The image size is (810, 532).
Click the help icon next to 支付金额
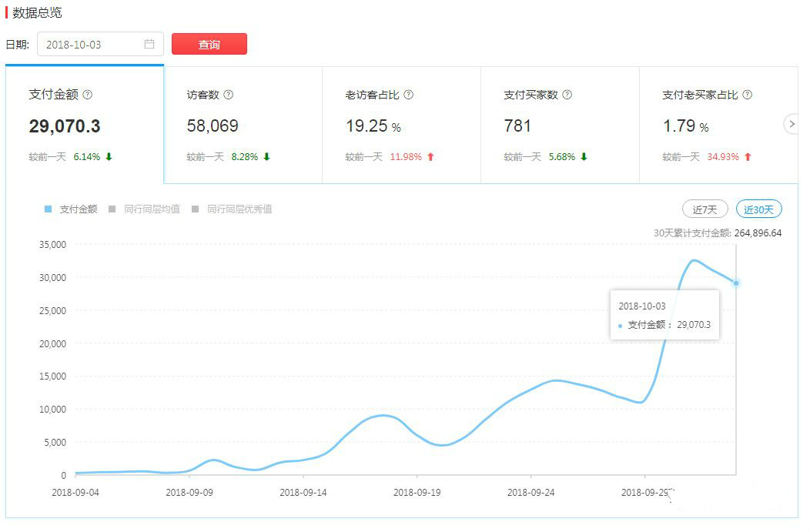[x=86, y=94]
